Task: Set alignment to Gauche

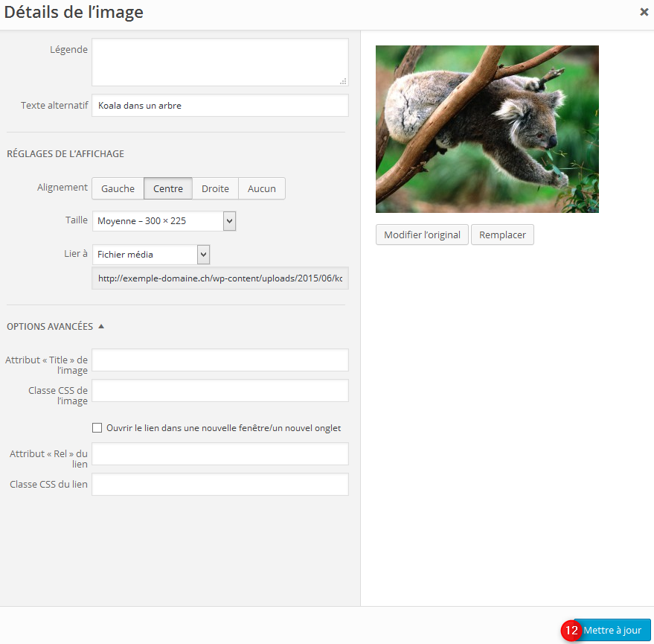Action: tap(118, 188)
